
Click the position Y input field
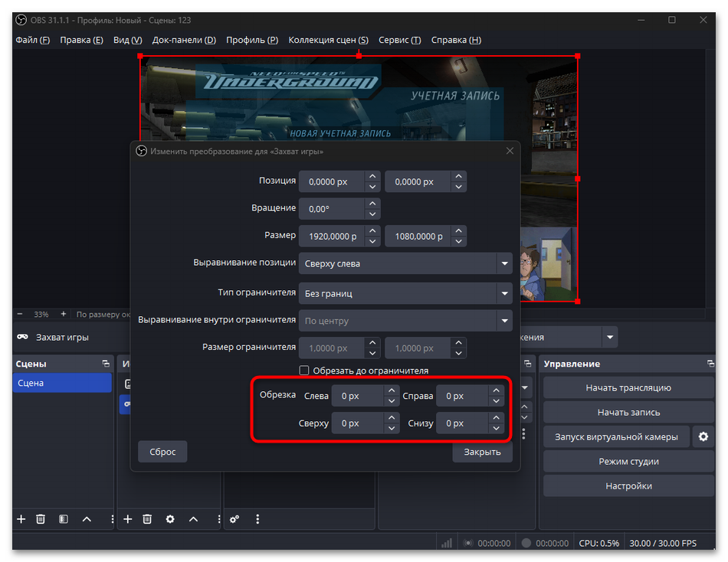point(418,181)
